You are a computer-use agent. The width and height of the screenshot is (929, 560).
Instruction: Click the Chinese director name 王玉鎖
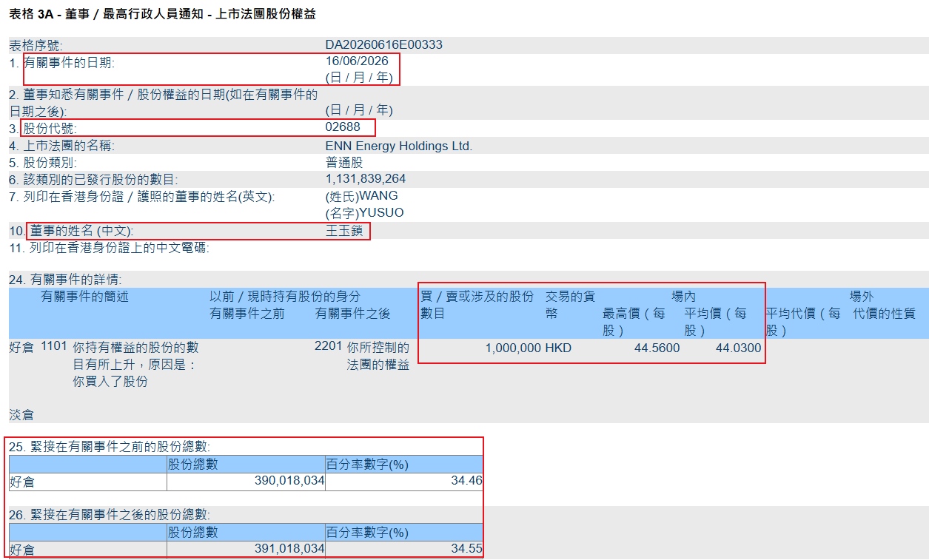click(x=344, y=231)
